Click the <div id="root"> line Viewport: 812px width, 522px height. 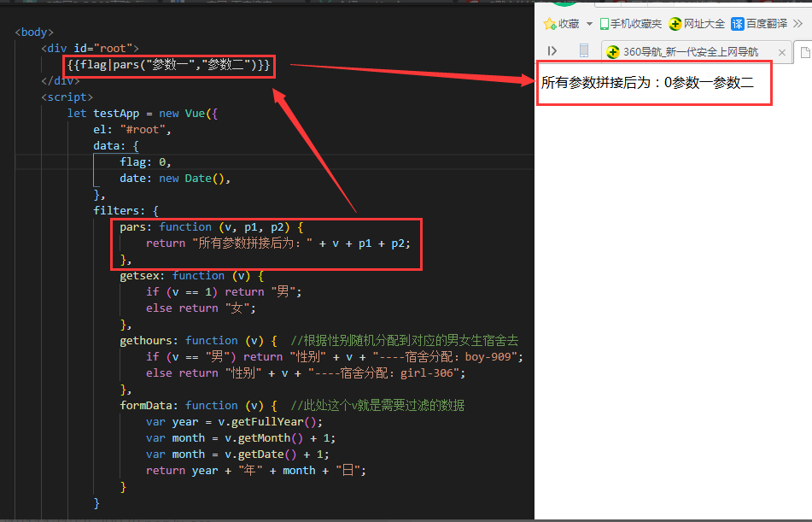coord(91,48)
